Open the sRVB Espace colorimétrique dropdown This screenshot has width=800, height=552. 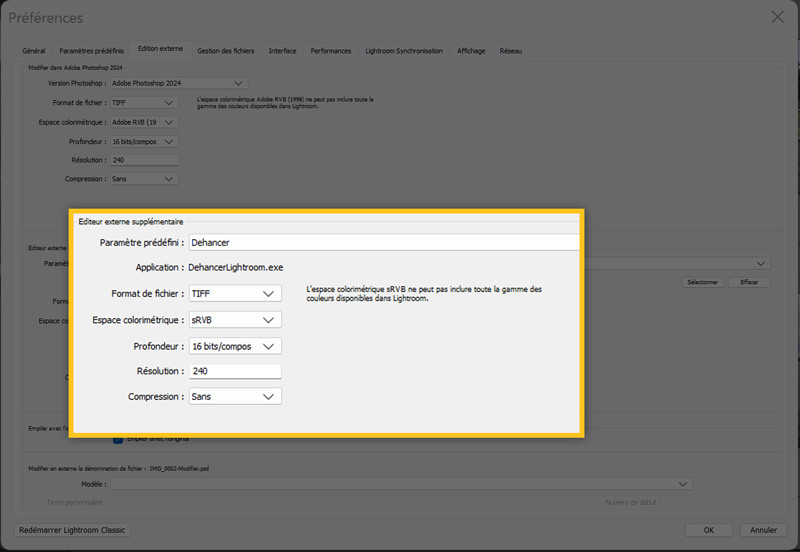[235, 320]
